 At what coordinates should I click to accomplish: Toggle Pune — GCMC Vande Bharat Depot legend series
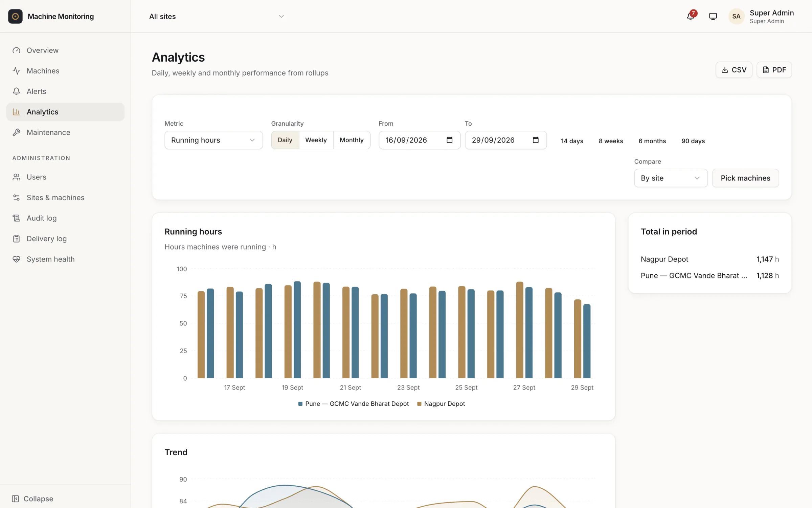353,404
